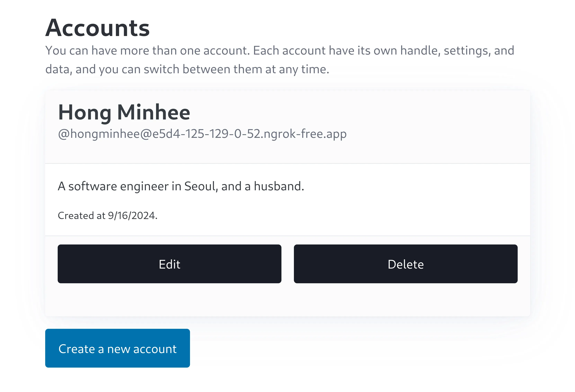Click the @hongminhee account handle
The height and width of the screenshot is (392, 575).
pyautogui.click(x=202, y=134)
